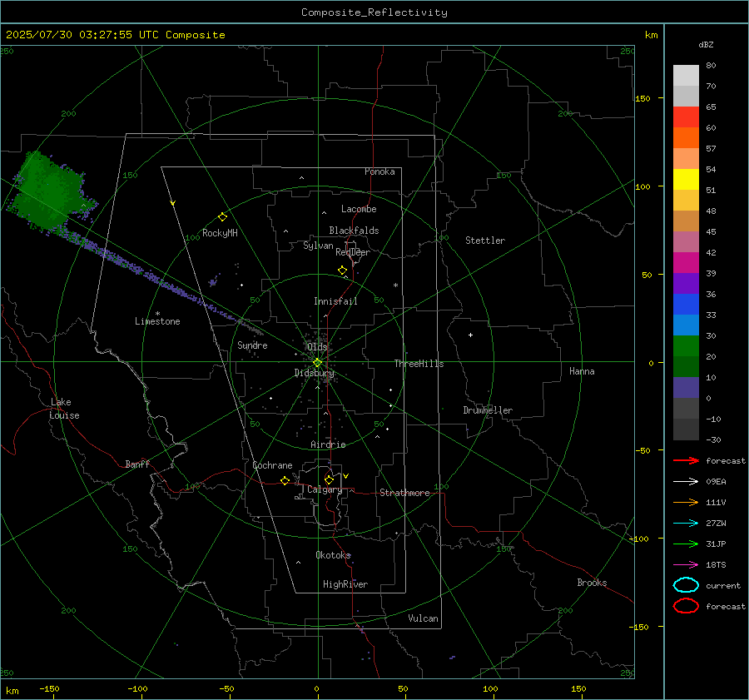Screen dimensions: 749x700
Task: Click the Vulcan label
Action: click(x=424, y=618)
